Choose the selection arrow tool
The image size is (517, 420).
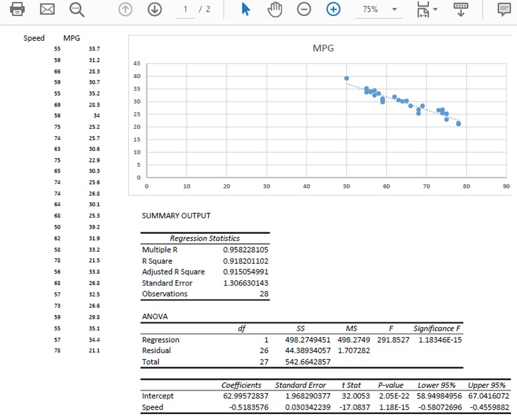pyautogui.click(x=246, y=9)
